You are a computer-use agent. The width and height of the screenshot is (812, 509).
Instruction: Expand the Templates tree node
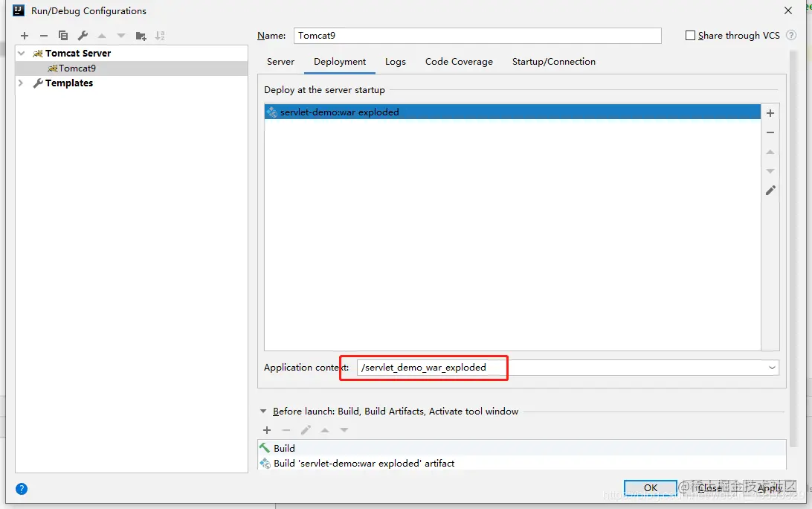click(21, 83)
